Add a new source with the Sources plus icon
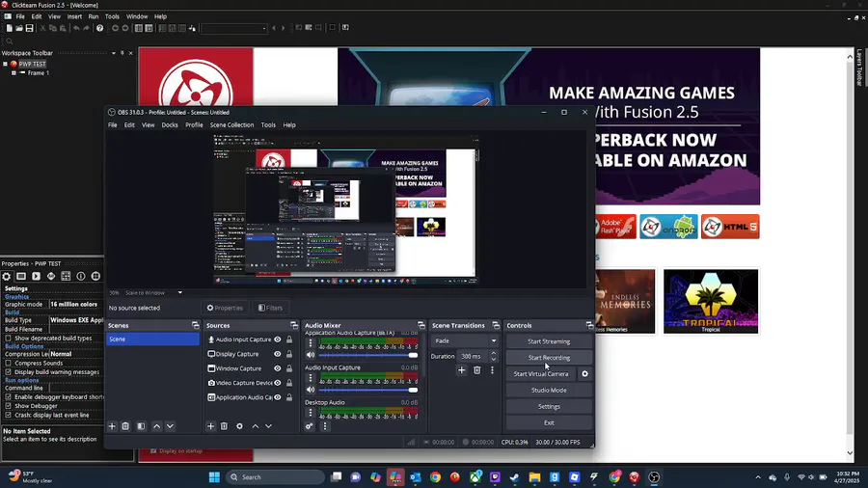 coord(210,426)
